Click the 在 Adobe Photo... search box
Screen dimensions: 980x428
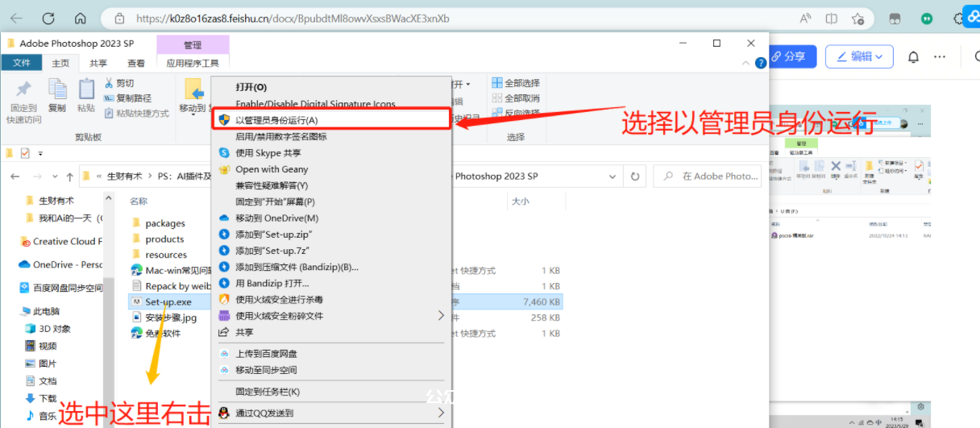click(708, 176)
